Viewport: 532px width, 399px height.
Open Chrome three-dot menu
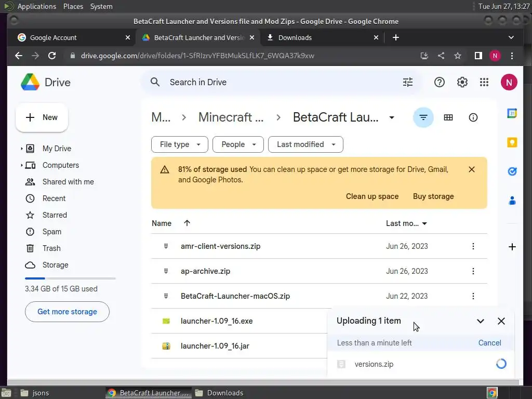pos(512,56)
